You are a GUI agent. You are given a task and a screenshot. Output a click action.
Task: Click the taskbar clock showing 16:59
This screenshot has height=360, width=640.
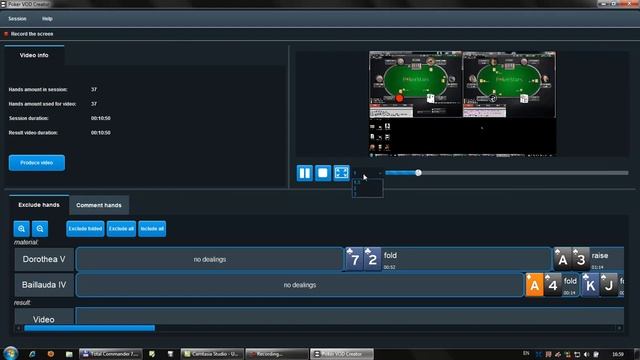[618, 354]
